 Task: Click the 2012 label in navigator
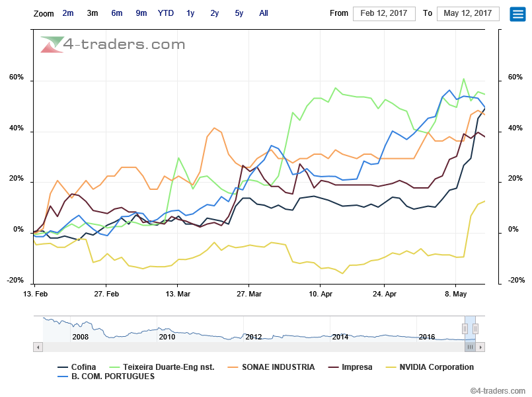coord(254,337)
